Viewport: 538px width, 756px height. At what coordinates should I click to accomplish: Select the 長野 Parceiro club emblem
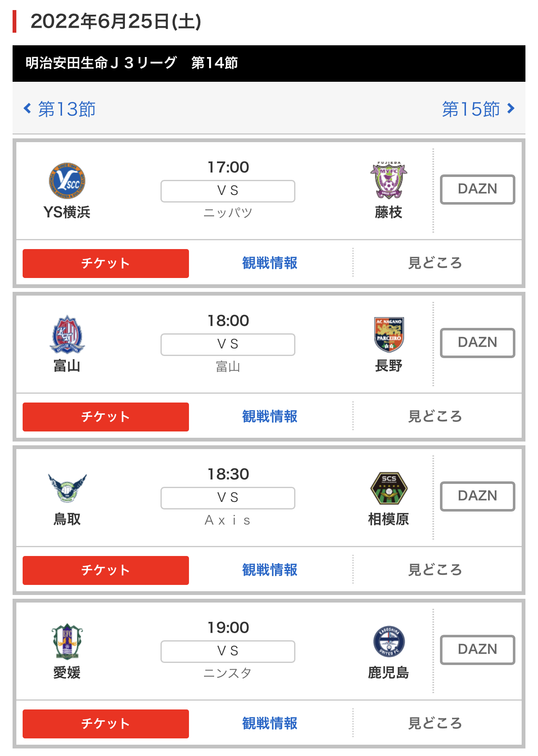point(389,334)
